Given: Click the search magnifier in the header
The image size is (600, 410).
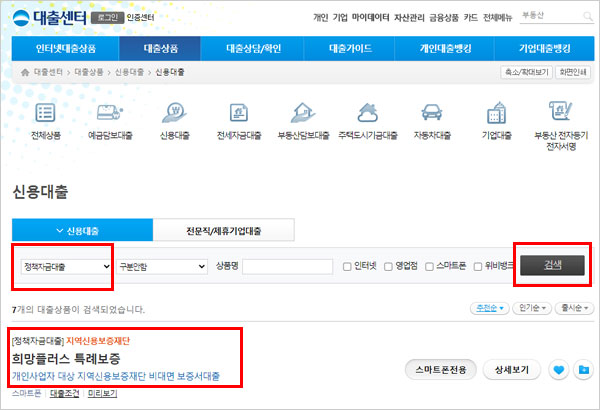Looking at the screenshot, I should click(587, 16).
